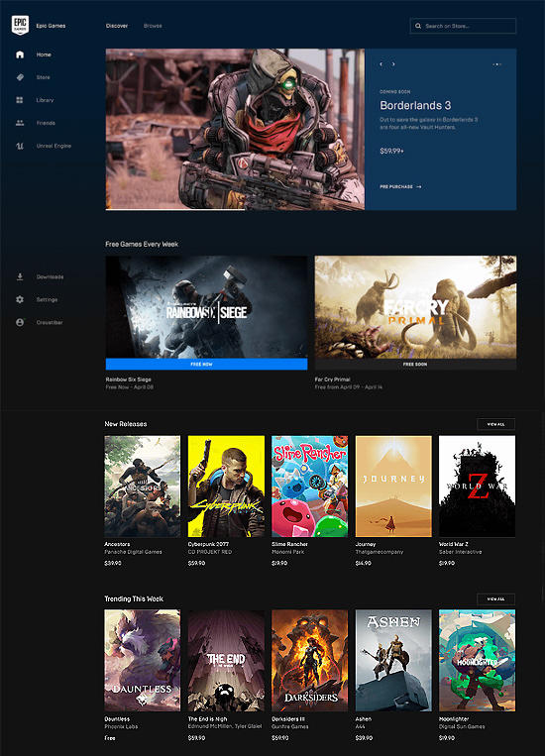The width and height of the screenshot is (545, 756).
Task: Click the Search on Store field
Action: [463, 26]
